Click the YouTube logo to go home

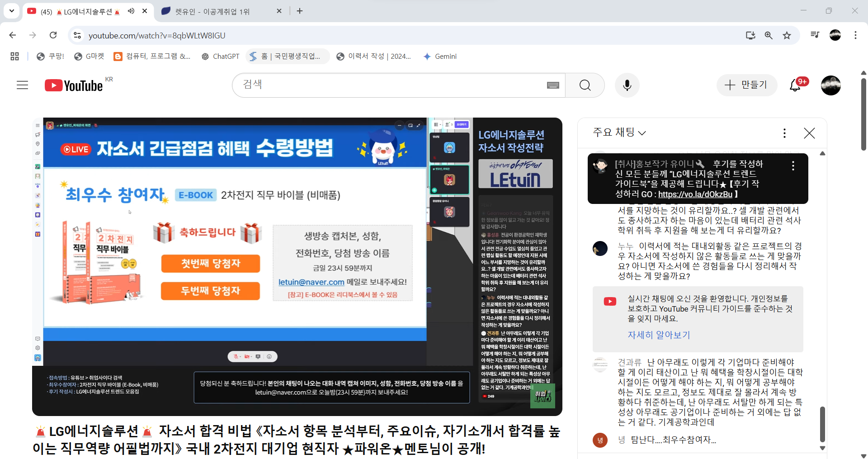74,85
